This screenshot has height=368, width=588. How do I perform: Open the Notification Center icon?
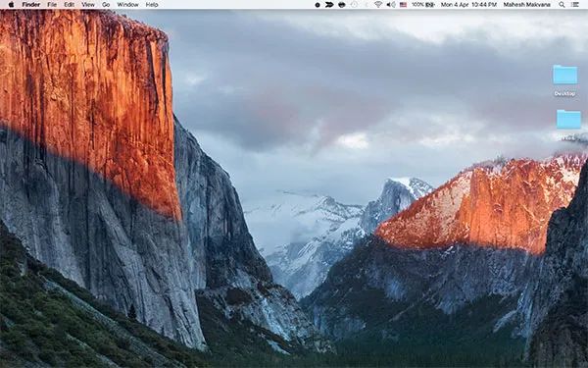[x=575, y=5]
